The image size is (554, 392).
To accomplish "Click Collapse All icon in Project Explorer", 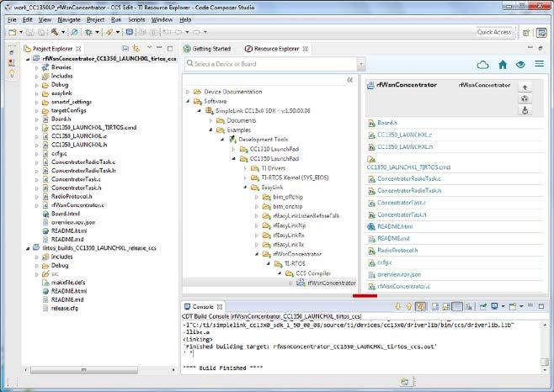I will tap(125, 49).
